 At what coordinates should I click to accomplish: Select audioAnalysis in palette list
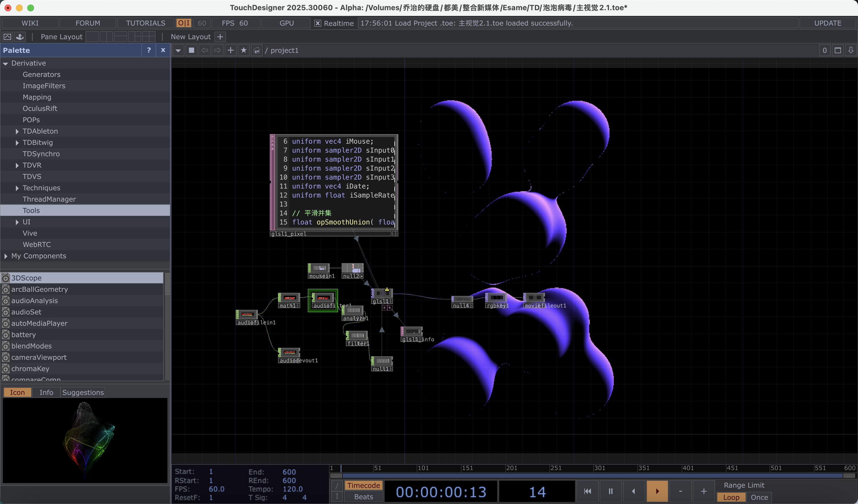pos(82,301)
